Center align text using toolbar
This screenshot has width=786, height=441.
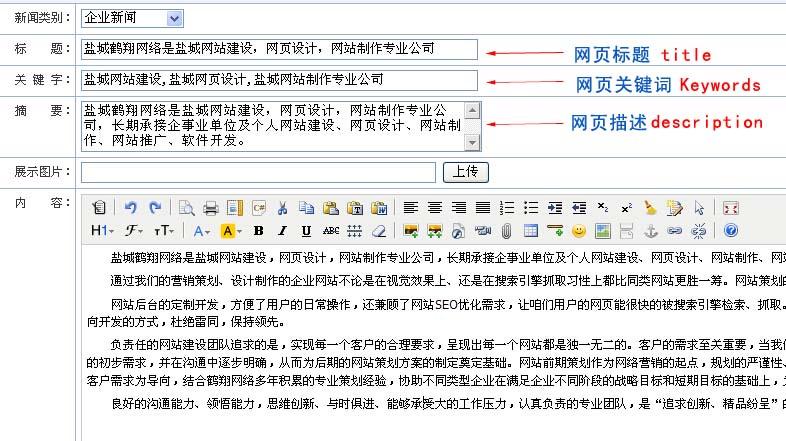pos(434,208)
